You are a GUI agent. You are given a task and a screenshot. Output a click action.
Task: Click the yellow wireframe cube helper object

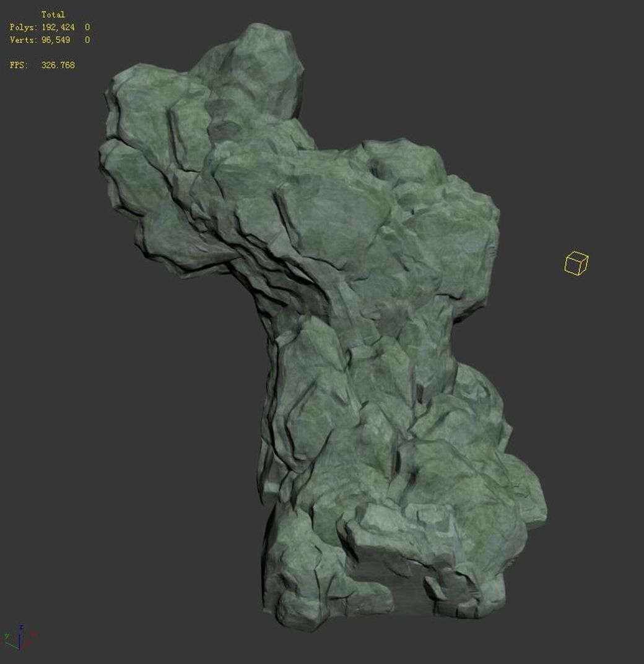click(577, 263)
